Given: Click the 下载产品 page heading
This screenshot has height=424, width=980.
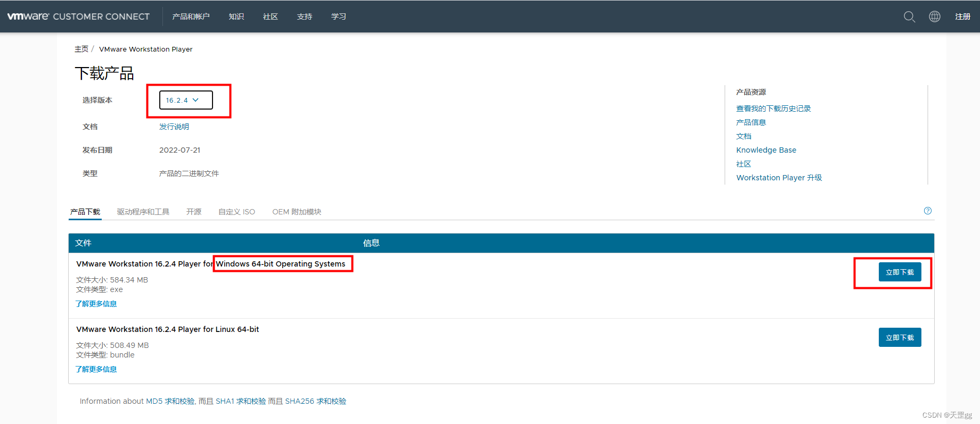Looking at the screenshot, I should pyautogui.click(x=104, y=73).
